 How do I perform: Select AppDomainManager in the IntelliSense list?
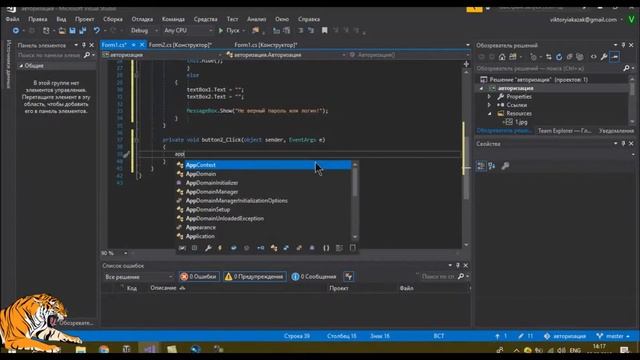[264, 192]
